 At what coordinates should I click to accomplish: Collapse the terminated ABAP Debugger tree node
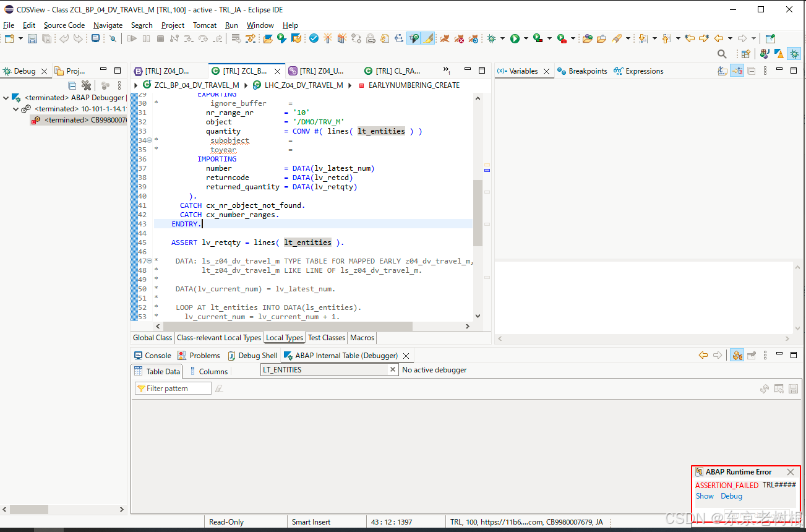pyautogui.click(x=6, y=98)
